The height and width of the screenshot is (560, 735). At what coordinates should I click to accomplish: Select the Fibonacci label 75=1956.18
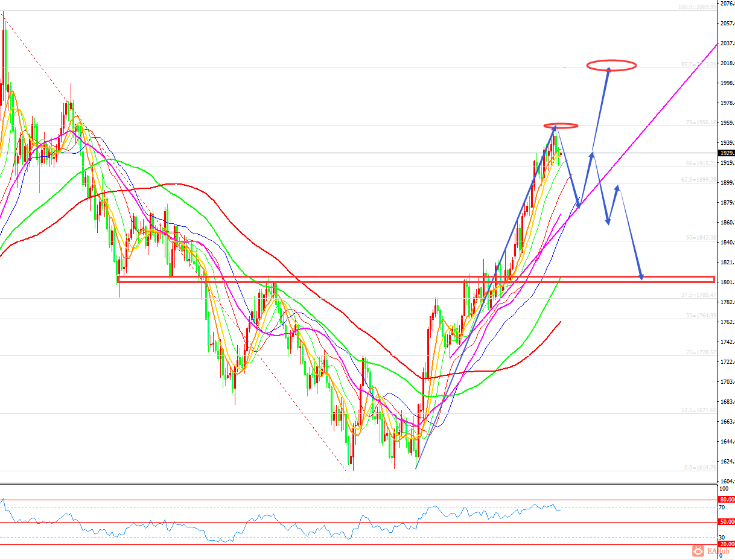pos(701,122)
